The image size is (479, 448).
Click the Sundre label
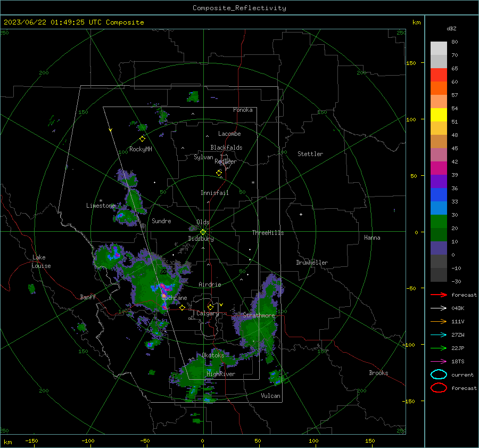(x=161, y=221)
